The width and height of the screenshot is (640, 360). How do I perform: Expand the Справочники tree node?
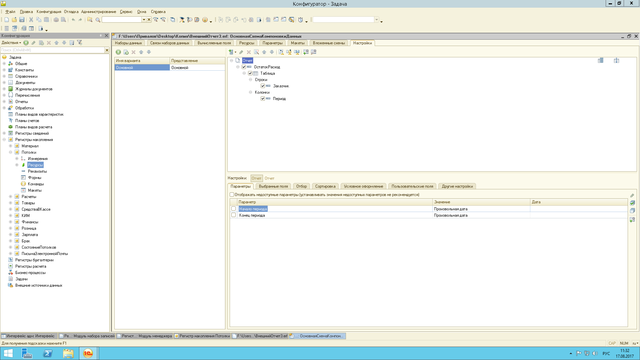[x=4, y=76]
